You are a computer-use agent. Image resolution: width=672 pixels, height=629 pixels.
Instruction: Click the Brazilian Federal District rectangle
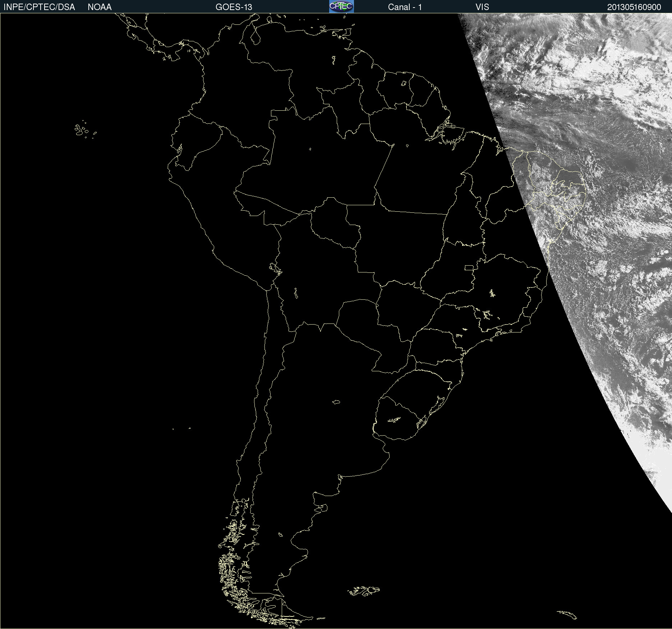click(x=469, y=267)
